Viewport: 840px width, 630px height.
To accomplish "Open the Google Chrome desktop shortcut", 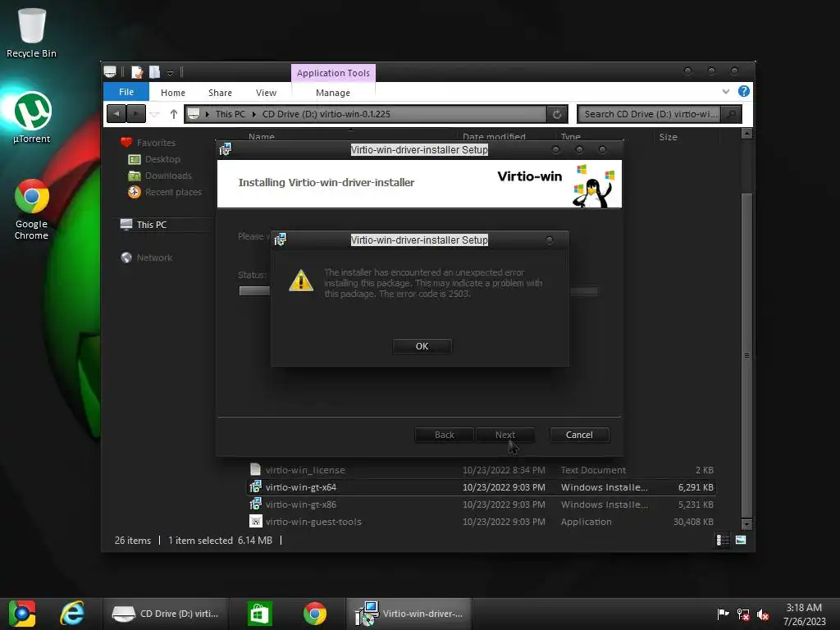I will point(32,209).
